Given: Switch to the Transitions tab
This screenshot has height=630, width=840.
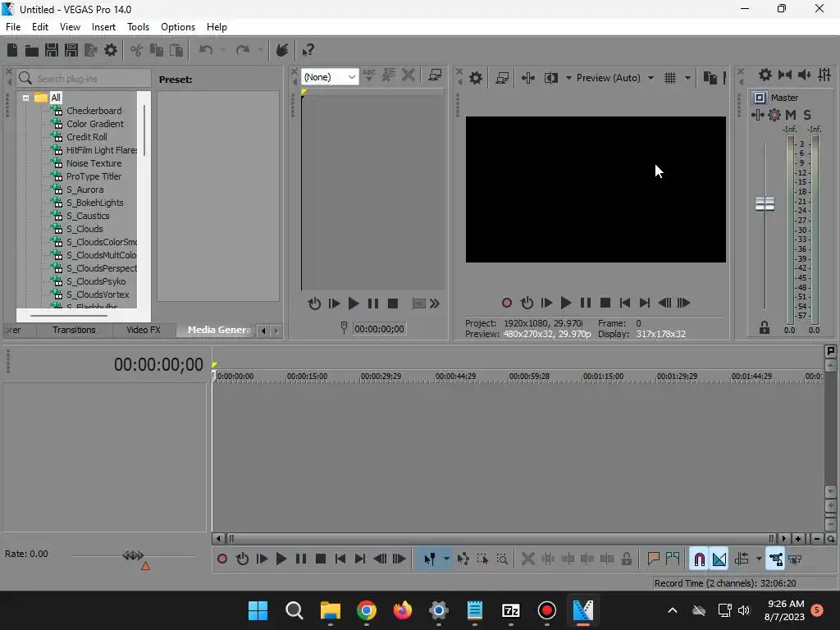Looking at the screenshot, I should pyautogui.click(x=74, y=330).
